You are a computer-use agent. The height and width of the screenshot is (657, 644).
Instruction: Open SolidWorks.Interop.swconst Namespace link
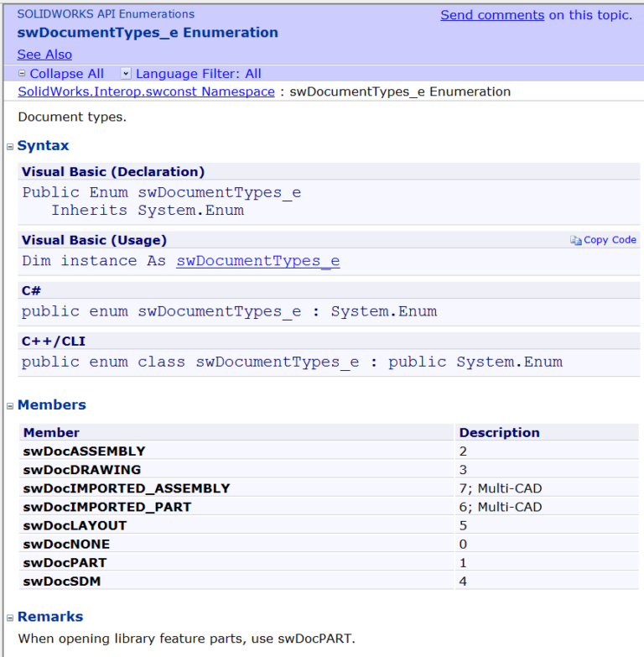(x=146, y=91)
